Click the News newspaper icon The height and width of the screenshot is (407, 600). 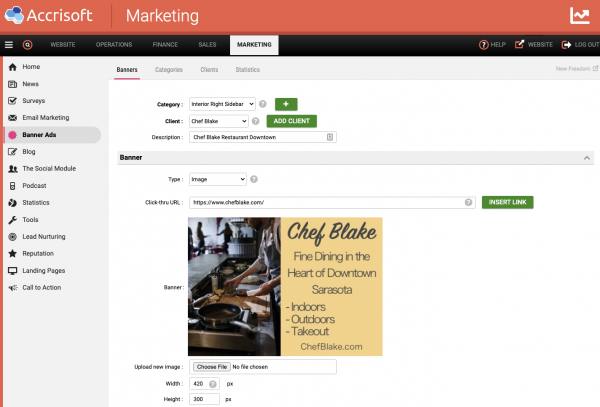[13, 84]
